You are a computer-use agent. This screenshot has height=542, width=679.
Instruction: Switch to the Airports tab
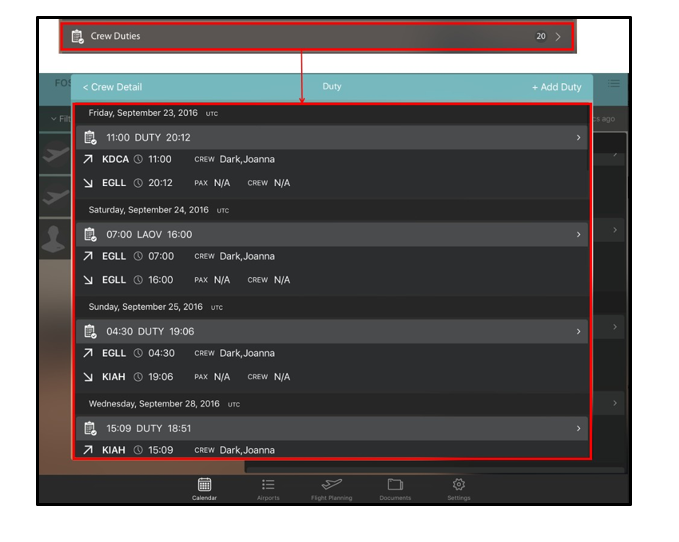point(268,488)
